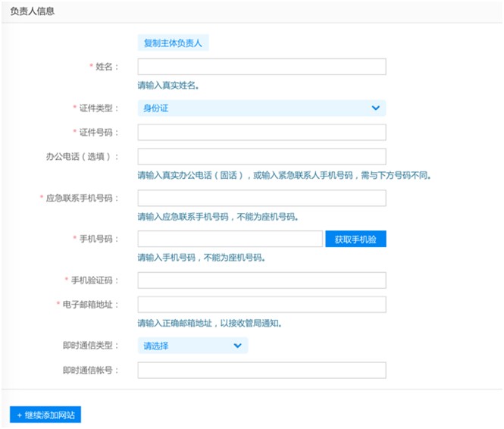Click the 证件号码 field label
This screenshot has width=504, height=429.
click(97, 133)
